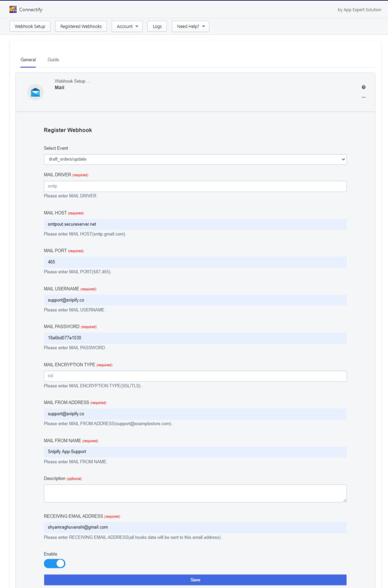Open the Registered Webhooks page

(x=81, y=27)
